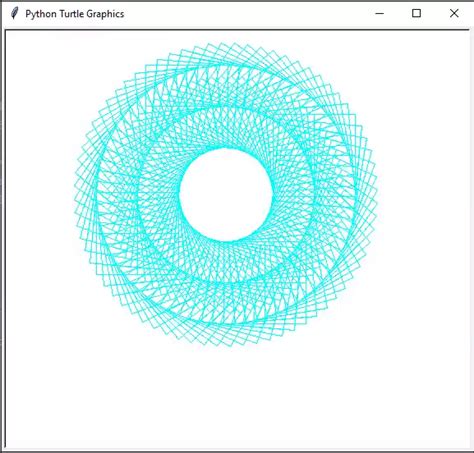Minimize the Python Turtle Graphics window

coord(379,13)
